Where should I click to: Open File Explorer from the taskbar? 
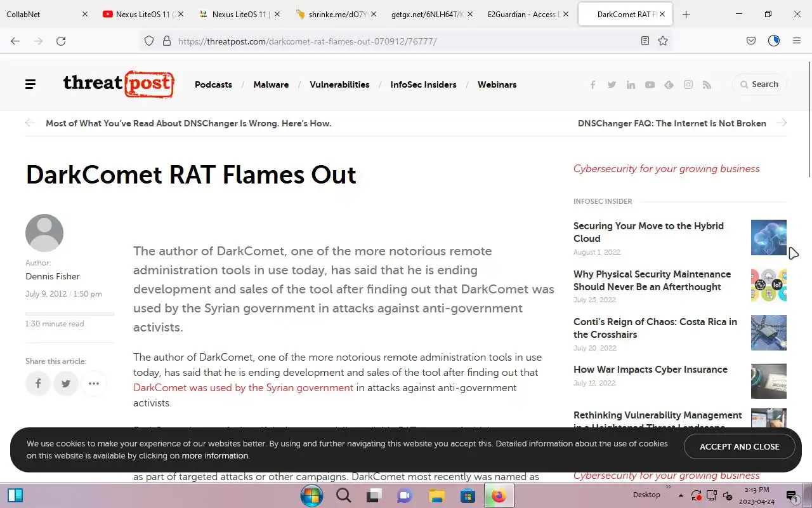(x=436, y=495)
